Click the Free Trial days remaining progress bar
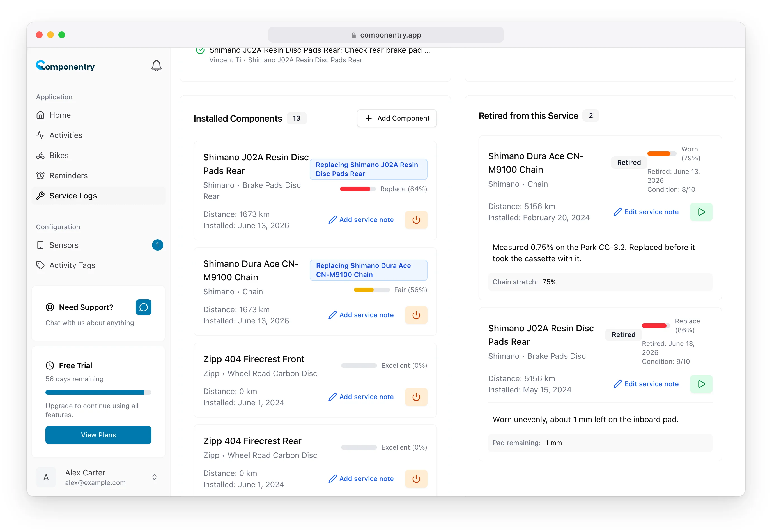This screenshot has width=772, height=532. pos(98,393)
